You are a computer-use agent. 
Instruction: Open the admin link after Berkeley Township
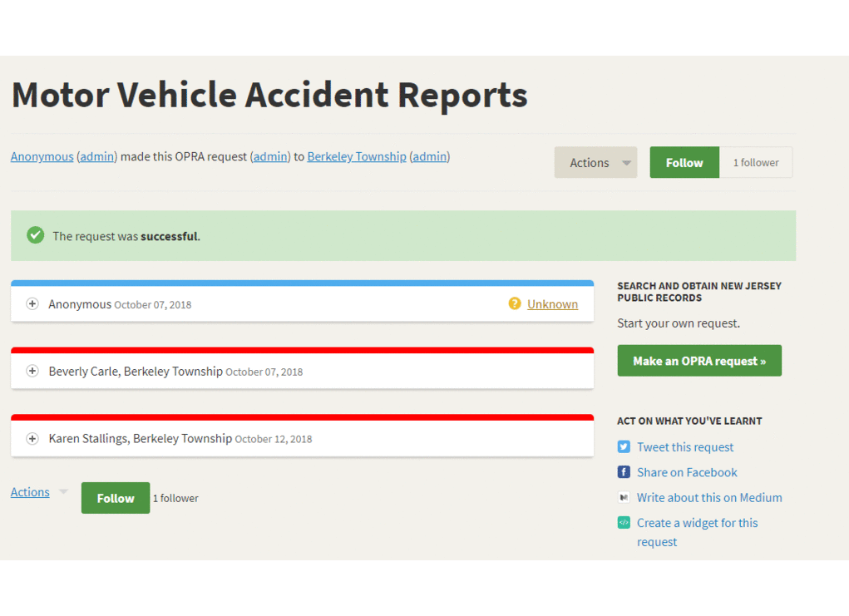[430, 156]
